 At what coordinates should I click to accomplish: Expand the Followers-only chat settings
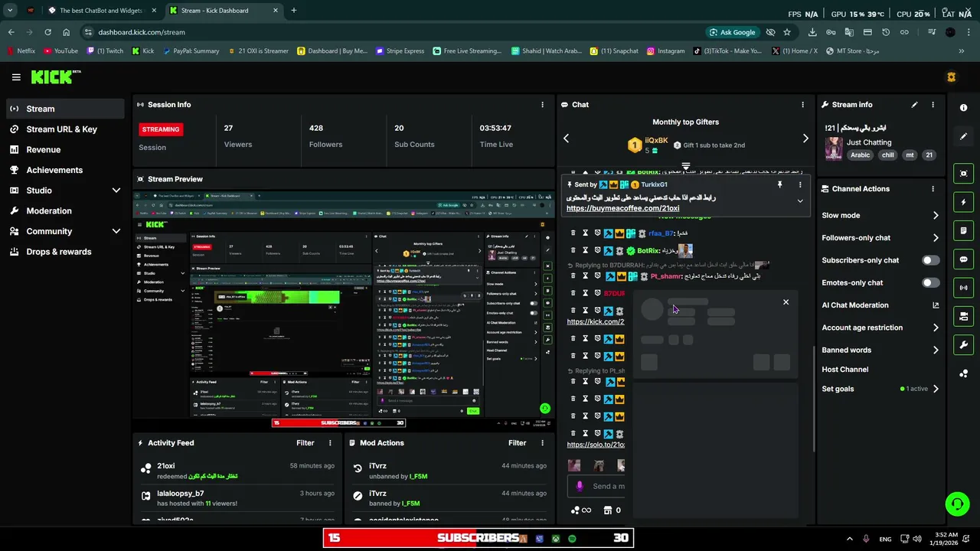coord(935,238)
